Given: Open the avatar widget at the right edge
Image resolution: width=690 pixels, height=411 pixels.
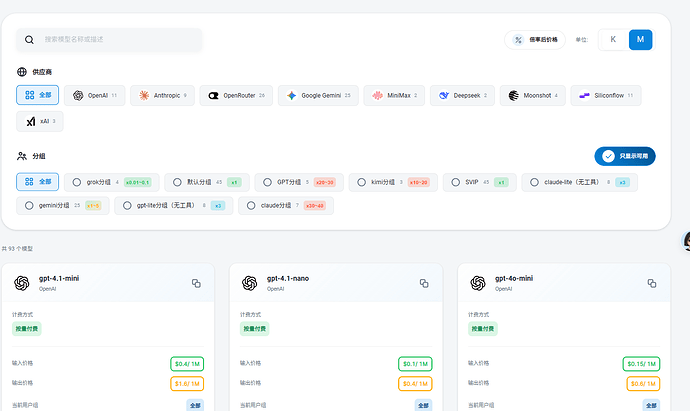Looking at the screenshot, I should [686, 241].
